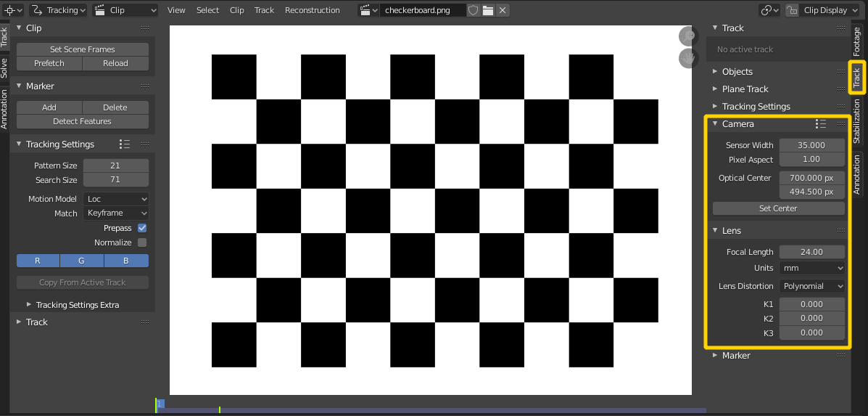Click the Set Center button
Image resolution: width=868 pixels, height=416 pixels.
(778, 208)
